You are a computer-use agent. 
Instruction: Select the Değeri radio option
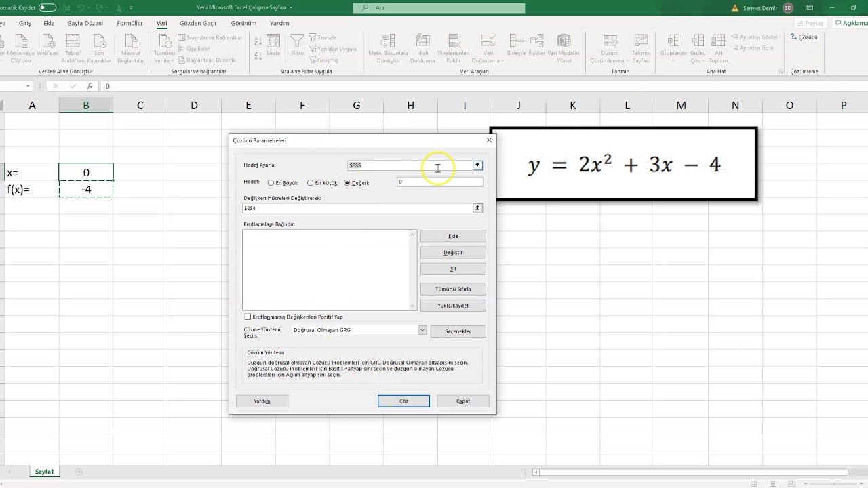click(x=347, y=183)
